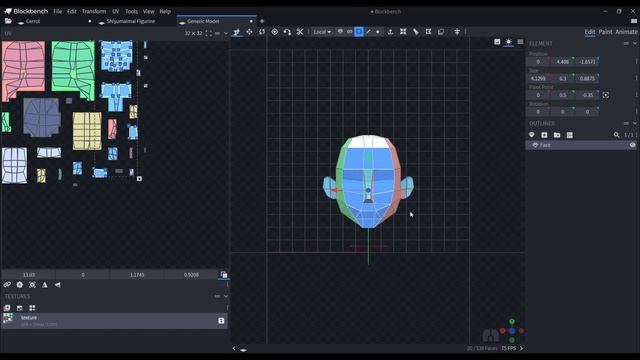Open the Help menu
The width and height of the screenshot is (640, 360).
tap(165, 11)
